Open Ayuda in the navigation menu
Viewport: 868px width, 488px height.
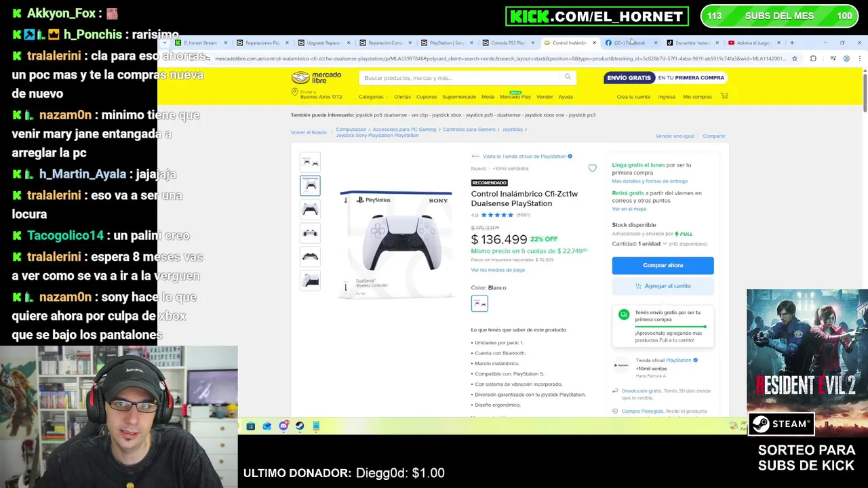[x=566, y=97]
